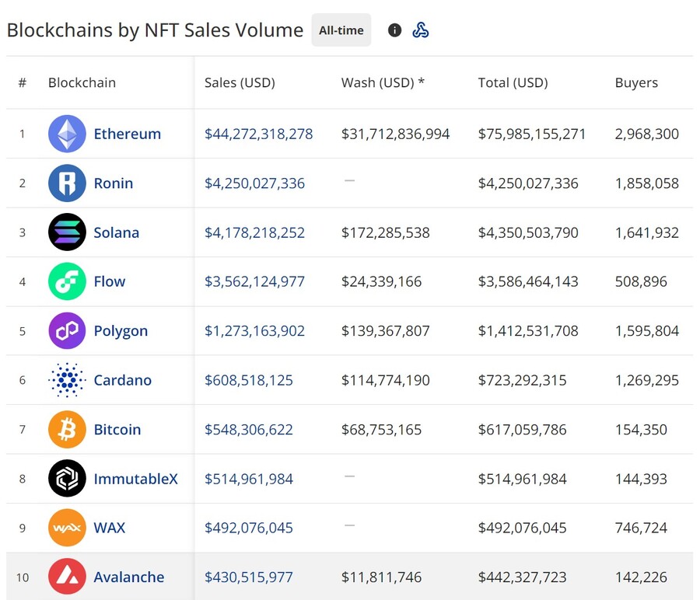This screenshot has height=600, width=700.
Task: Open Avalanche sales figure $430,515,977
Action: [x=249, y=577]
